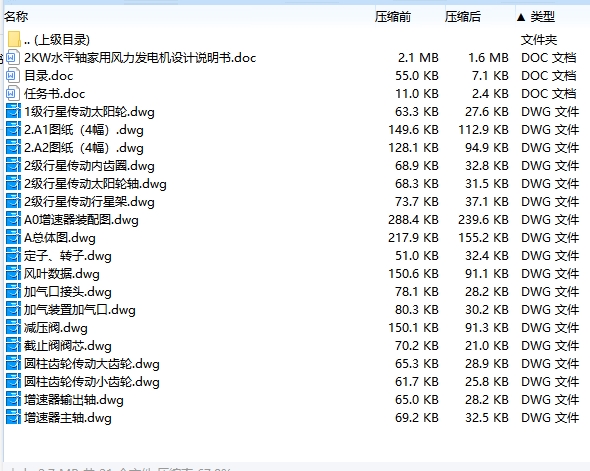Click the 2级行星传动行星架.dwg file icon
This screenshot has width=590, height=471.
tap(14, 202)
